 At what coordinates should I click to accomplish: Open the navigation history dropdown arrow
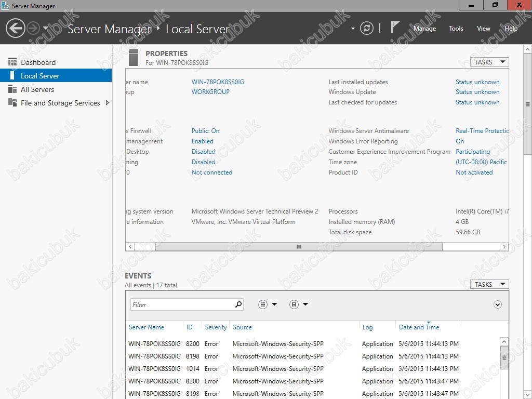pyautogui.click(x=46, y=28)
